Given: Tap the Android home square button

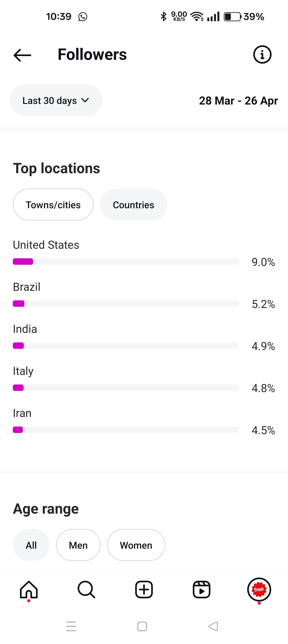Looking at the screenshot, I should point(142,626).
